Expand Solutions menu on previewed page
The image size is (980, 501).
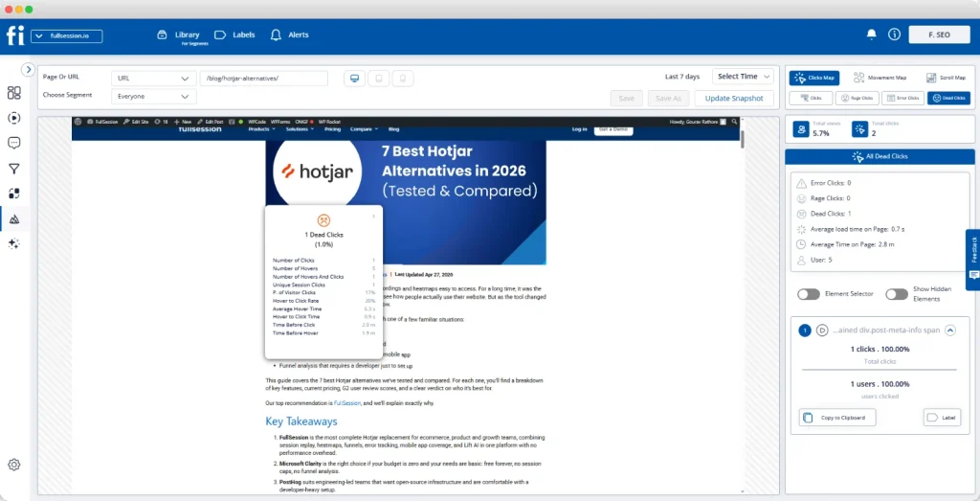[300, 129]
